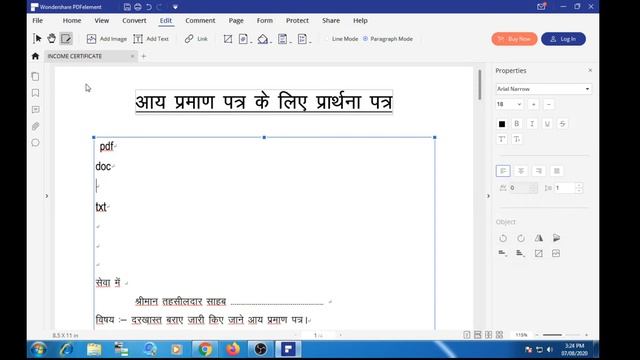
Task: Decrease font size with minus button
Action: coord(549,104)
